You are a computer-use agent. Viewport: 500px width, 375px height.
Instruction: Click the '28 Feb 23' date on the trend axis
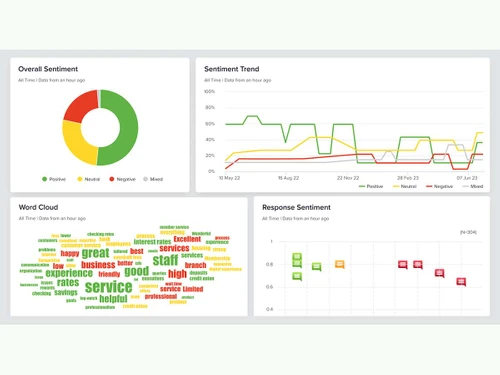pos(408,178)
